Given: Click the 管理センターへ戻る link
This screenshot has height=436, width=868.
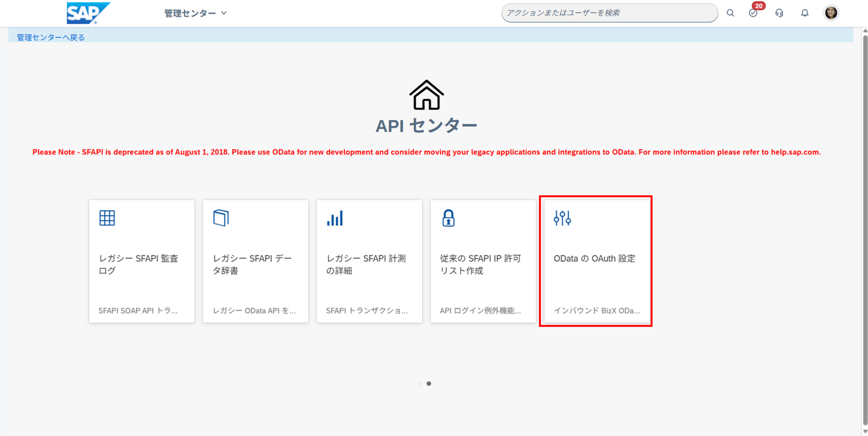Looking at the screenshot, I should click(50, 37).
